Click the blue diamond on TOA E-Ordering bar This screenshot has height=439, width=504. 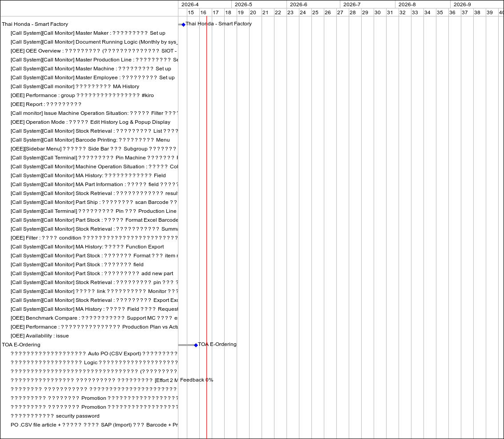[x=196, y=345]
